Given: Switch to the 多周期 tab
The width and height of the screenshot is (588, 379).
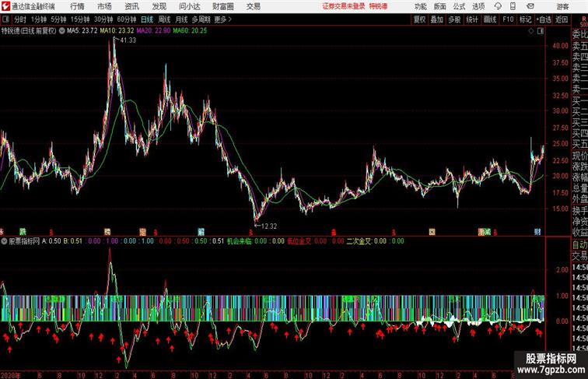Looking at the screenshot, I should point(201,19).
